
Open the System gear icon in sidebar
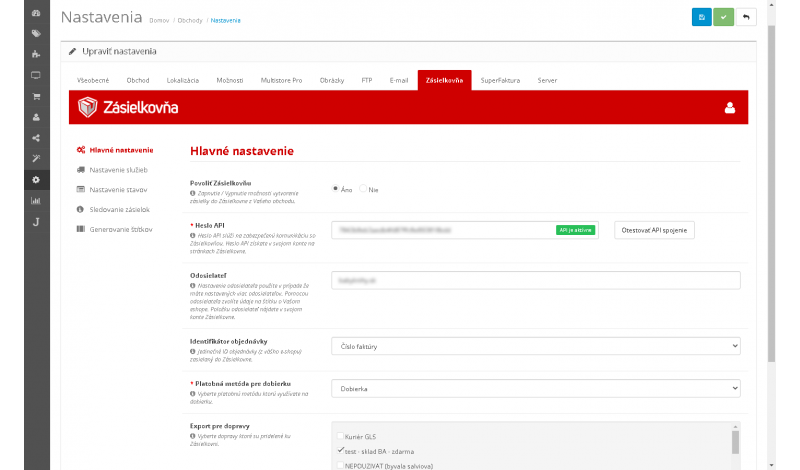point(36,180)
